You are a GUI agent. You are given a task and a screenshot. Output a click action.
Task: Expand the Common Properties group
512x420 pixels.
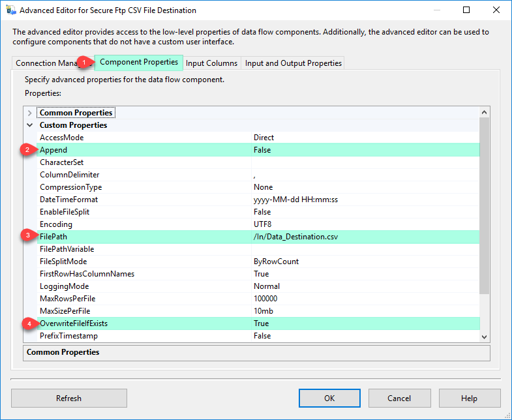[30, 113]
